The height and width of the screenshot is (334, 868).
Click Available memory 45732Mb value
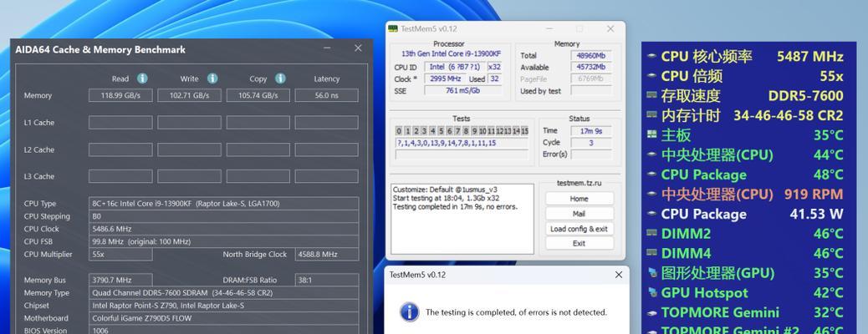point(591,67)
